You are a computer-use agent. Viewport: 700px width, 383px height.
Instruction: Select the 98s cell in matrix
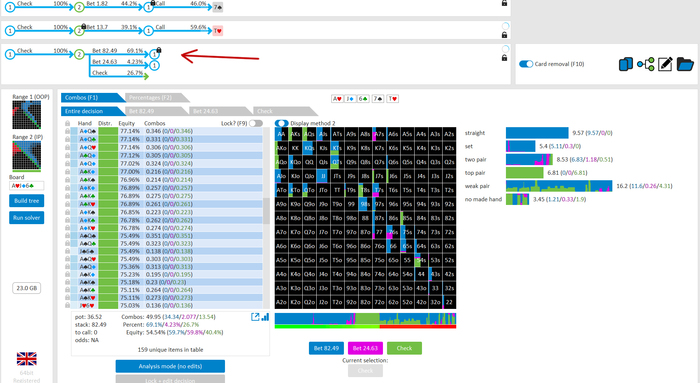pos(365,204)
